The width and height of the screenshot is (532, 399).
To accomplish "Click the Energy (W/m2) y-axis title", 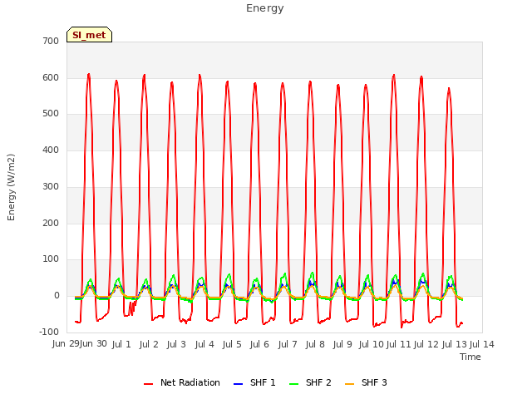I will [11, 187].
